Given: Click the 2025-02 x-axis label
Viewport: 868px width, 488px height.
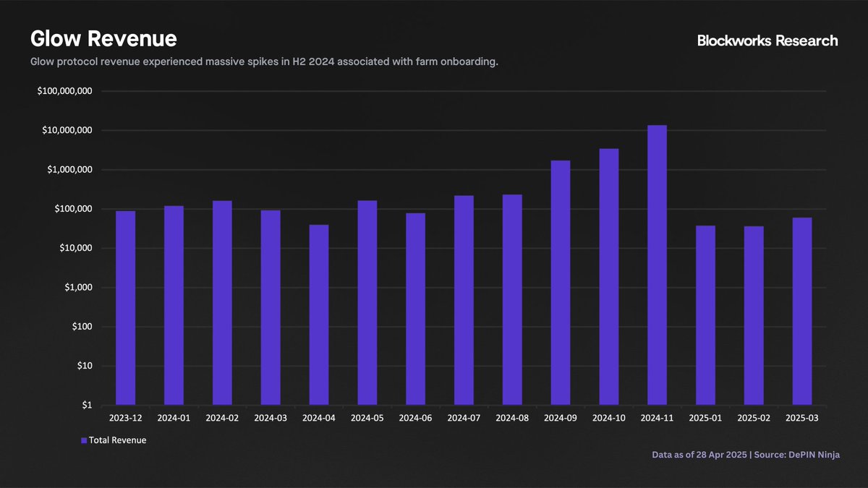Looking at the screenshot, I should (754, 418).
